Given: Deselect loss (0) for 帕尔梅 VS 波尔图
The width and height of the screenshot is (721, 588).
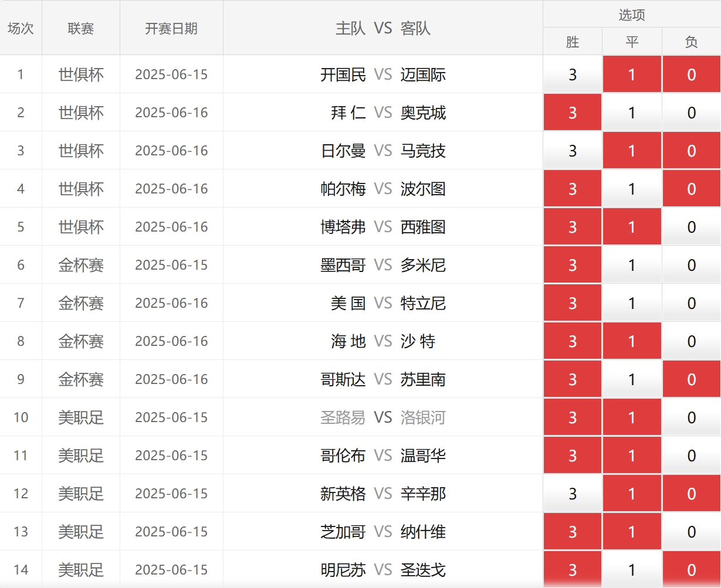Looking at the screenshot, I should pos(692,189).
